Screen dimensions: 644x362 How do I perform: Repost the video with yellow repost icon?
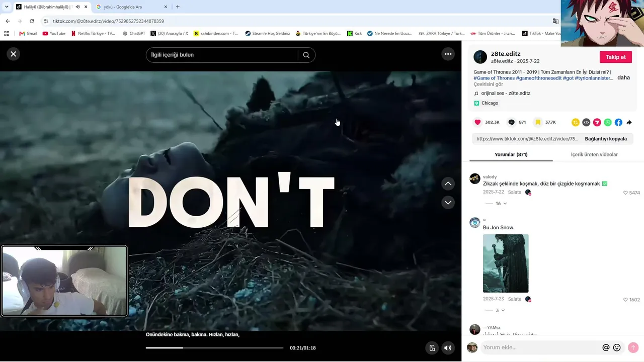tap(576, 122)
